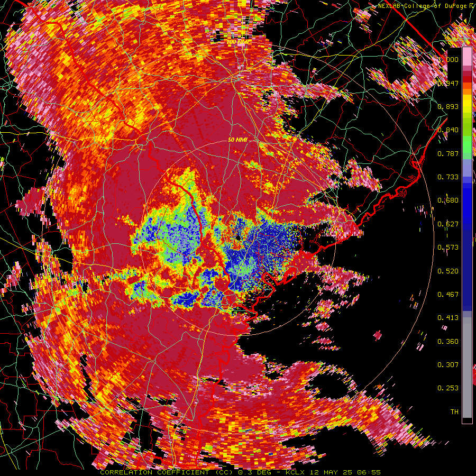Select the yellow segment of the color bar
The width and height of the screenshot is (476, 476).
coord(467,104)
